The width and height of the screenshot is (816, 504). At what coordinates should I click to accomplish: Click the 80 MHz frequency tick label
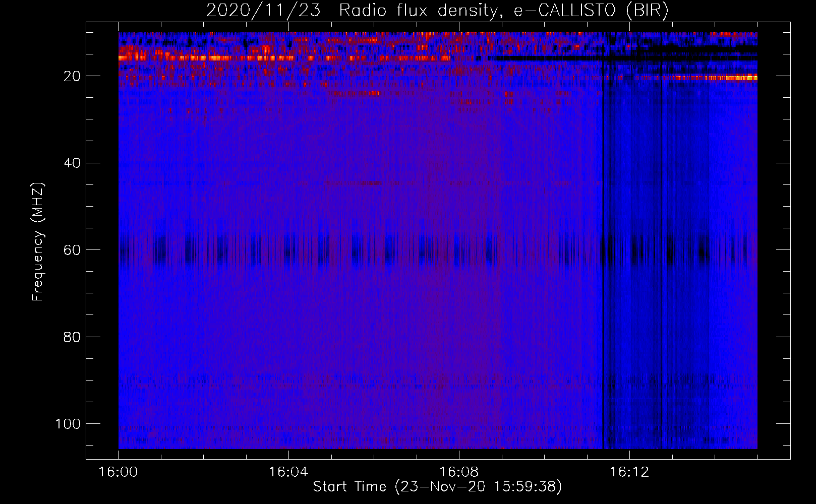pos(72,337)
